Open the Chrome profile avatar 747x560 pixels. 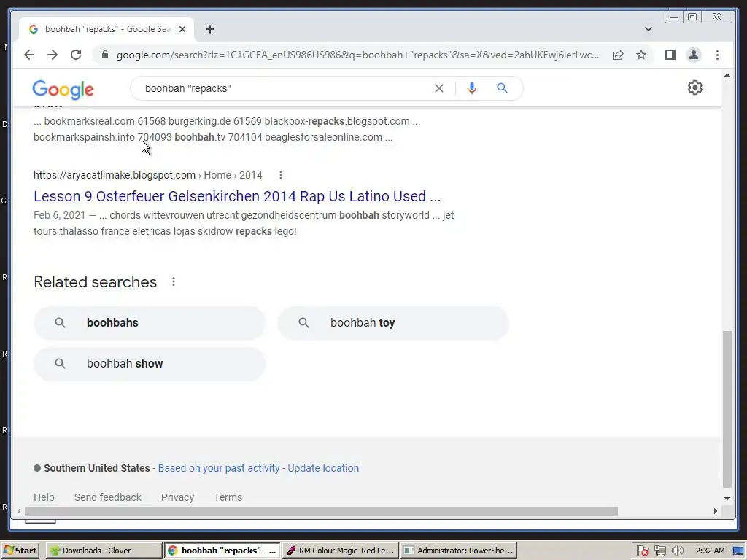pos(694,55)
